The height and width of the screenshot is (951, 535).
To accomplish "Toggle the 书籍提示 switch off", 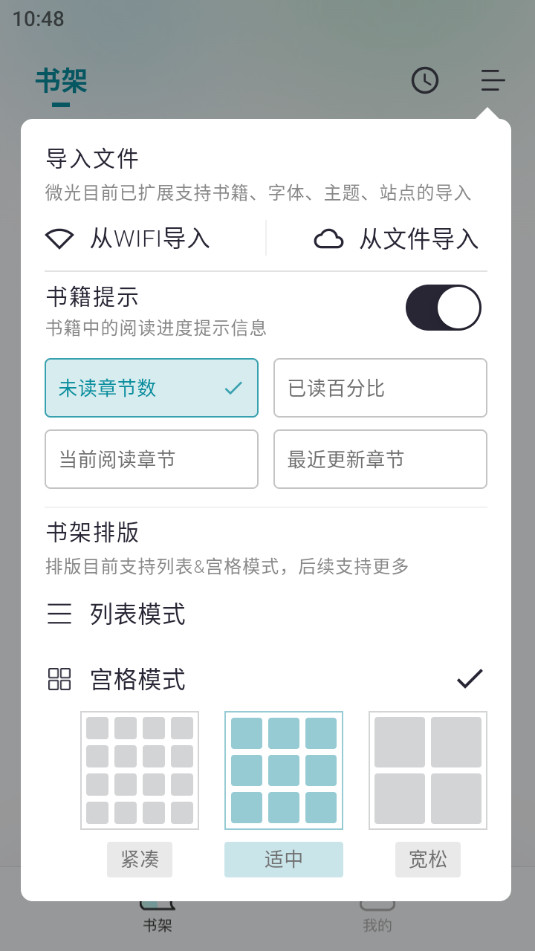I will click(443, 307).
